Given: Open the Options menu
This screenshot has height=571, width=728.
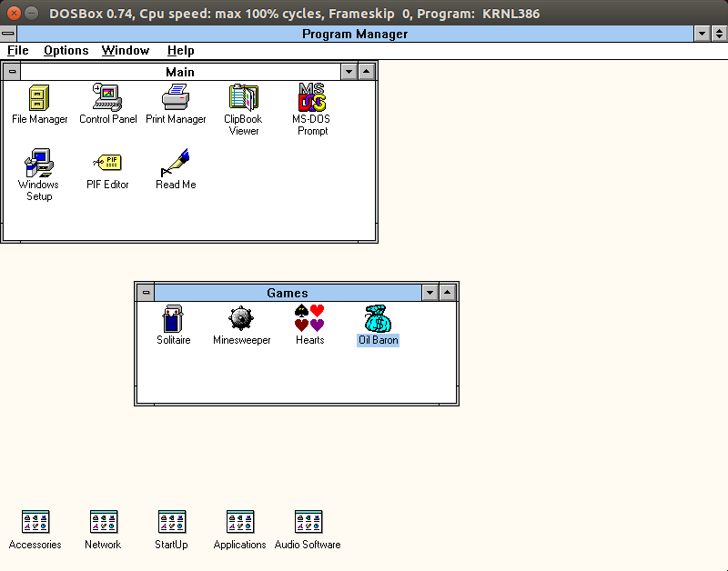Looking at the screenshot, I should [x=66, y=51].
